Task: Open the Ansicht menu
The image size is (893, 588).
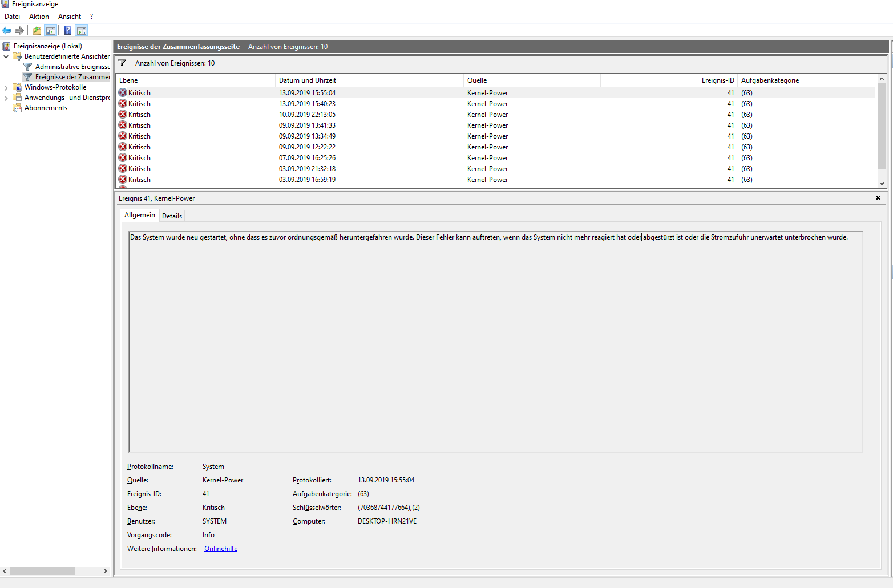Action: click(x=70, y=17)
